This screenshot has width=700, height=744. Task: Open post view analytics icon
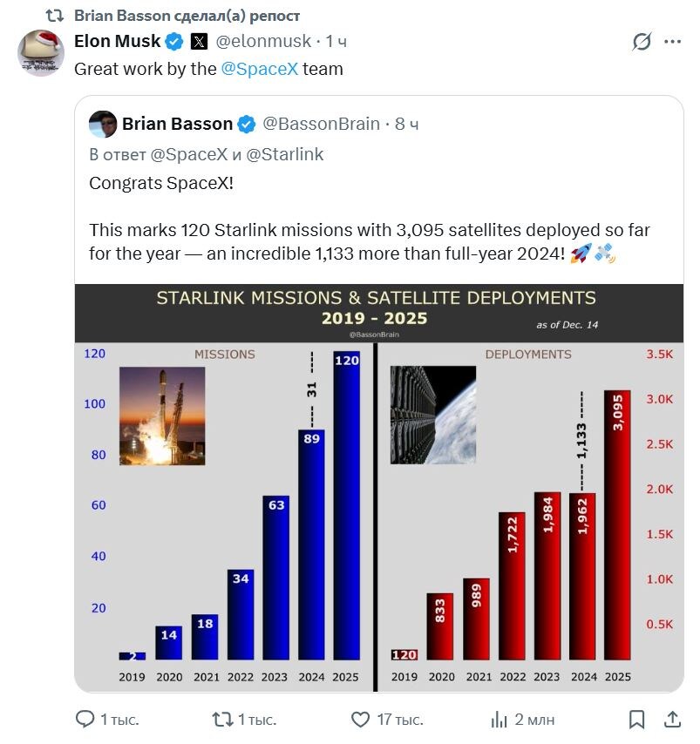tap(500, 720)
